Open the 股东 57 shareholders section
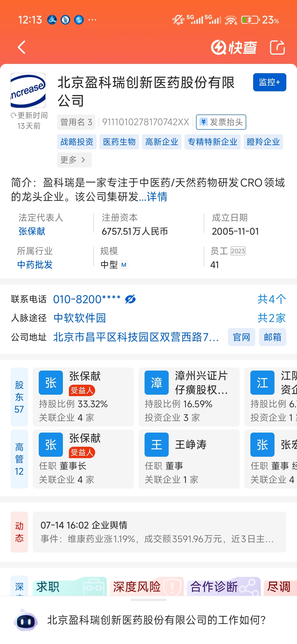This screenshot has width=297, height=644. click(x=19, y=397)
